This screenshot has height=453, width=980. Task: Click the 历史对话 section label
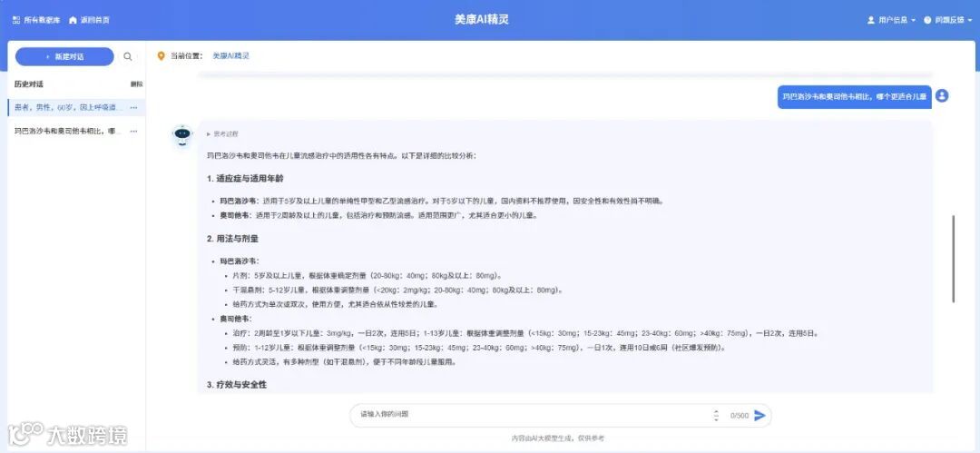(29, 84)
